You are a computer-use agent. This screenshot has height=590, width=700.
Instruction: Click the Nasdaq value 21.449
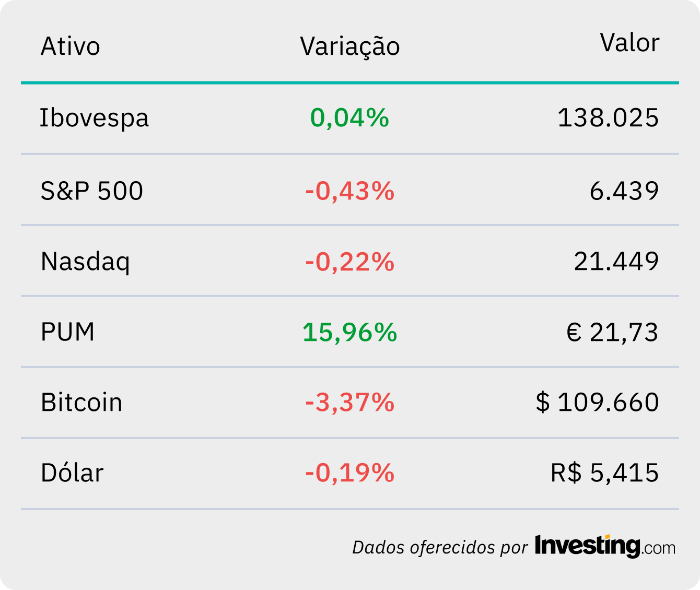tap(616, 262)
